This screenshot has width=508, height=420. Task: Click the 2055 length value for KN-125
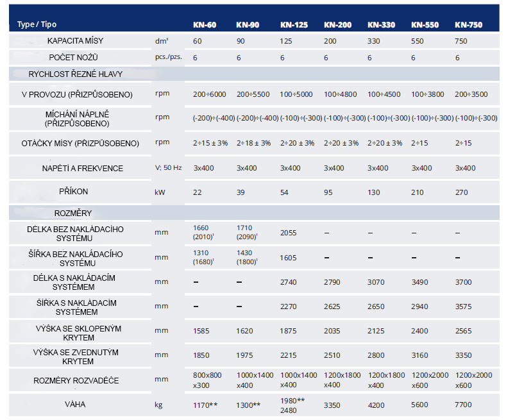pos(289,233)
